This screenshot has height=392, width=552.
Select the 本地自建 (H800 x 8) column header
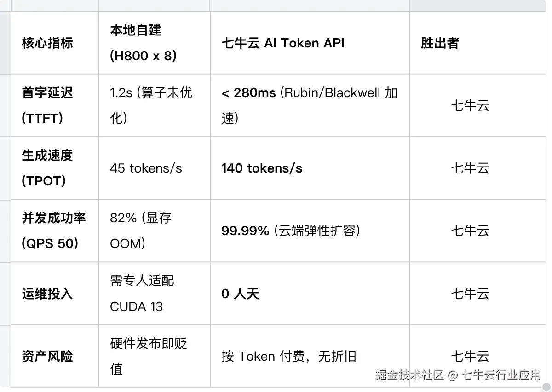[x=143, y=43]
